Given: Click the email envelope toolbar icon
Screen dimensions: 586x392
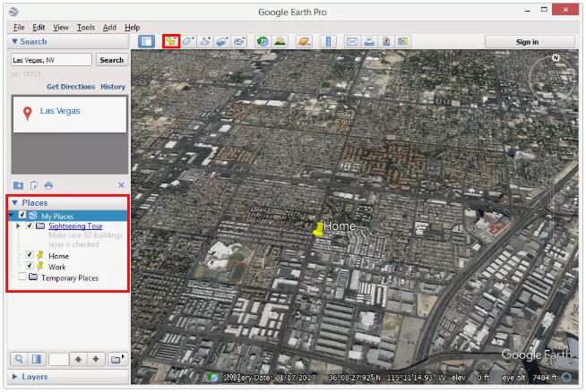Looking at the screenshot, I should click(x=351, y=41).
